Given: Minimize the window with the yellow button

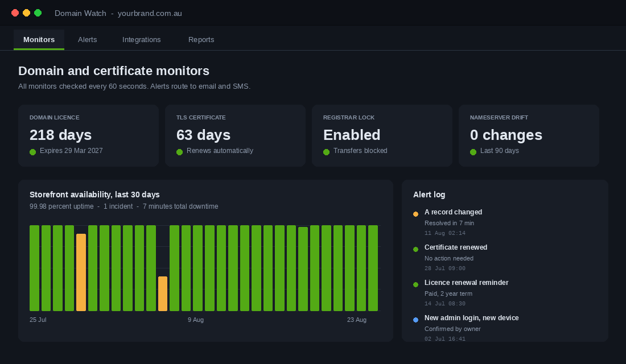Looking at the screenshot, I should coord(26,13).
